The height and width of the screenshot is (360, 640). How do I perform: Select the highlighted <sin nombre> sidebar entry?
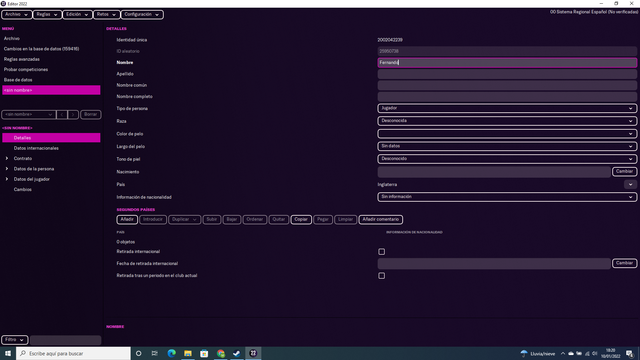point(51,90)
